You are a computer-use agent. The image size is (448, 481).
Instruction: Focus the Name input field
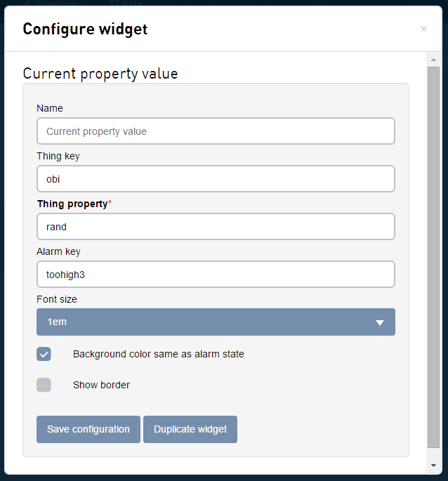(x=216, y=131)
